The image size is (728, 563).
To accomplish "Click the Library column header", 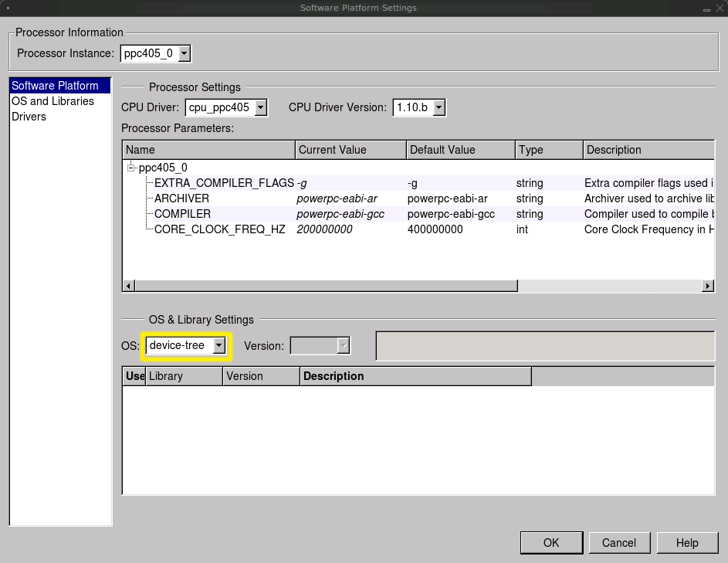I will (185, 376).
